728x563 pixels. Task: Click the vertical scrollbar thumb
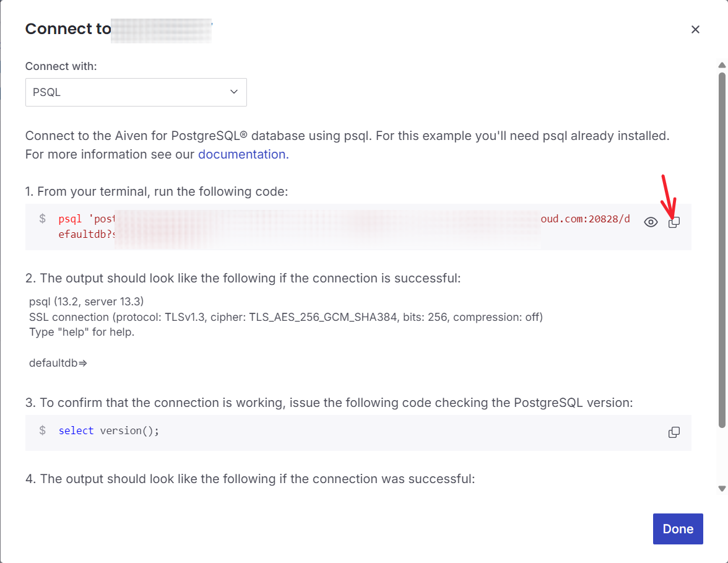[722, 250]
